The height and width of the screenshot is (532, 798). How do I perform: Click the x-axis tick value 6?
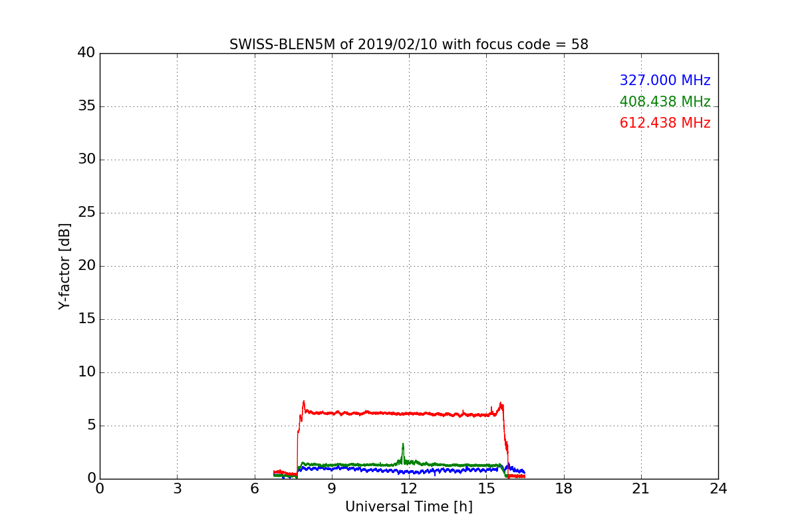(255, 489)
